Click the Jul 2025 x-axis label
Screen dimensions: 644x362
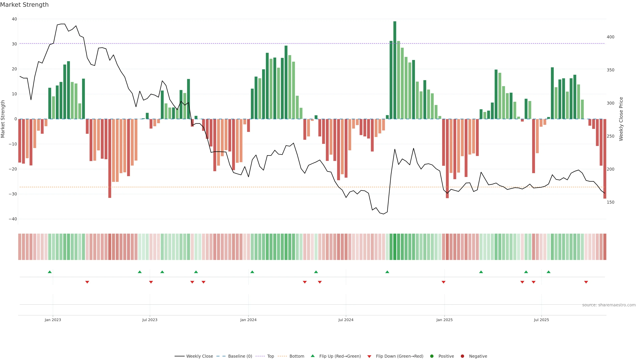542,320
